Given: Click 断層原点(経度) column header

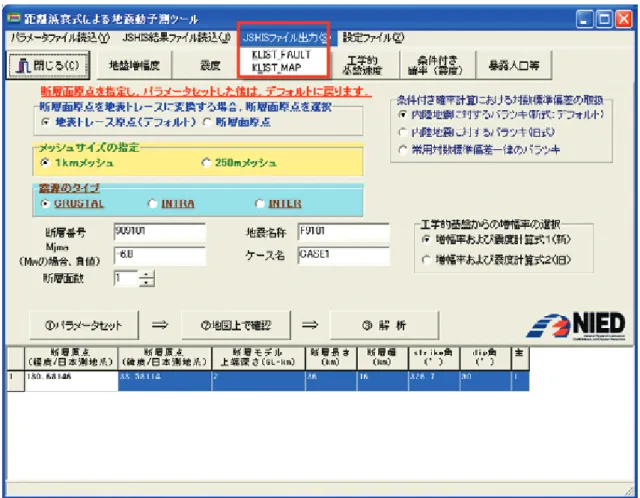Looking at the screenshot, I should pos(71,358).
